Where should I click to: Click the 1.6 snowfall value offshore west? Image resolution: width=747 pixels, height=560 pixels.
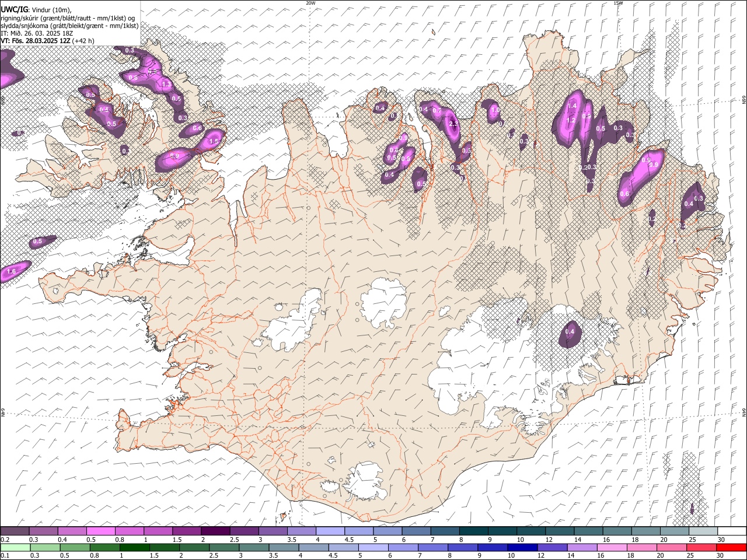[11, 271]
